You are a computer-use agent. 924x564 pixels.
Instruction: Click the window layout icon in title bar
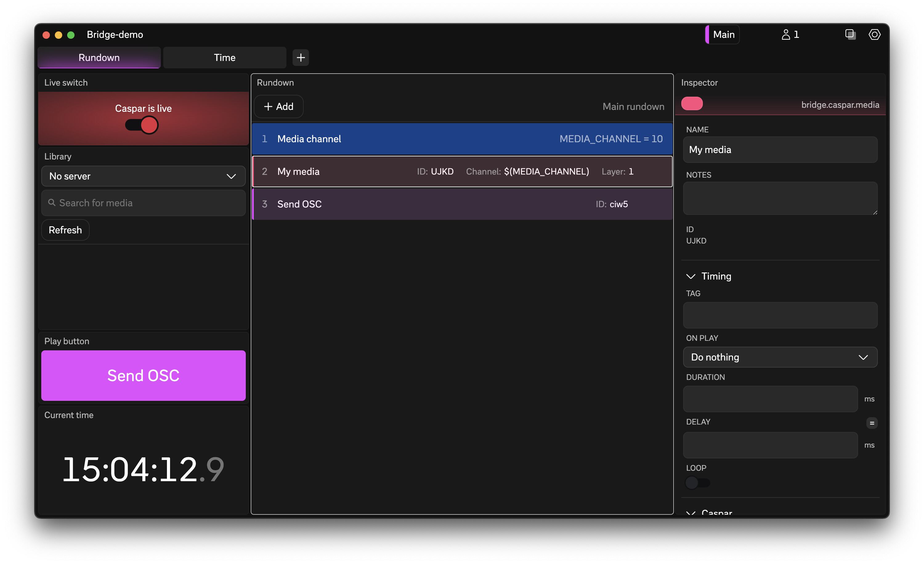(x=850, y=34)
